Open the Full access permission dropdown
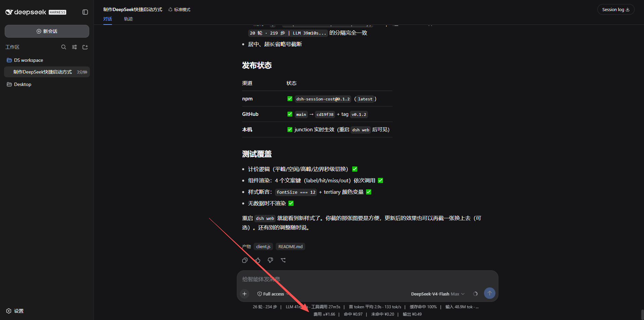The image size is (644, 320). point(273,294)
